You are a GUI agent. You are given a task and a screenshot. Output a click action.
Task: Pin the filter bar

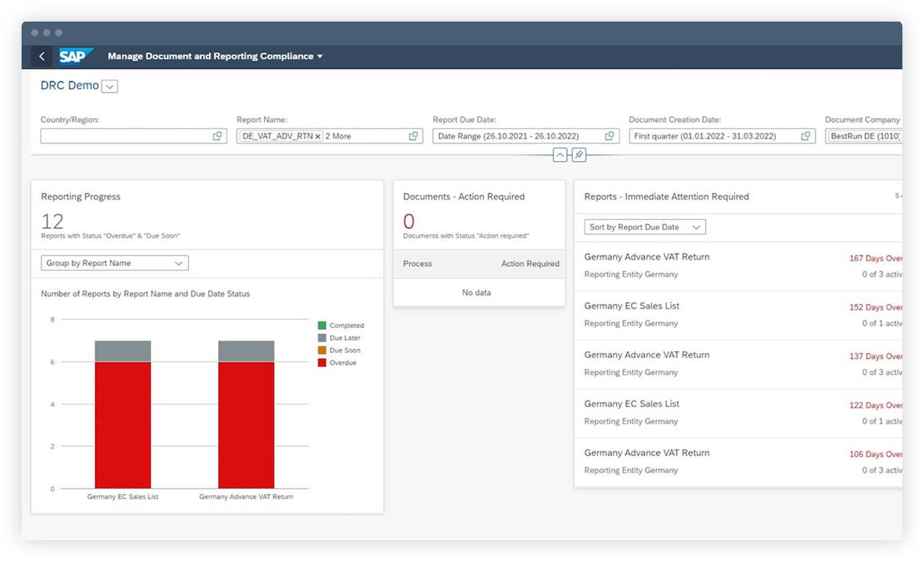(x=579, y=155)
